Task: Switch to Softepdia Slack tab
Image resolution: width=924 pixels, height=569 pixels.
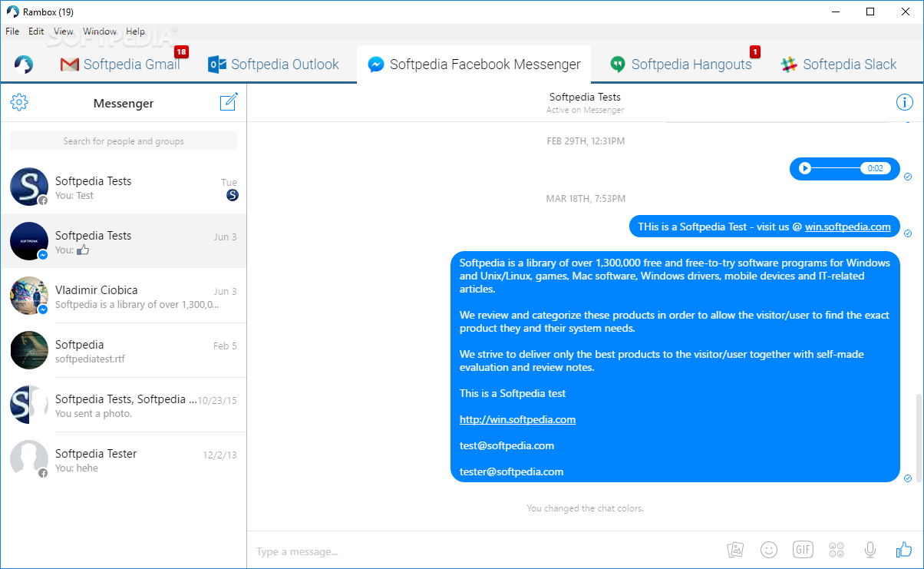Action: click(x=839, y=65)
